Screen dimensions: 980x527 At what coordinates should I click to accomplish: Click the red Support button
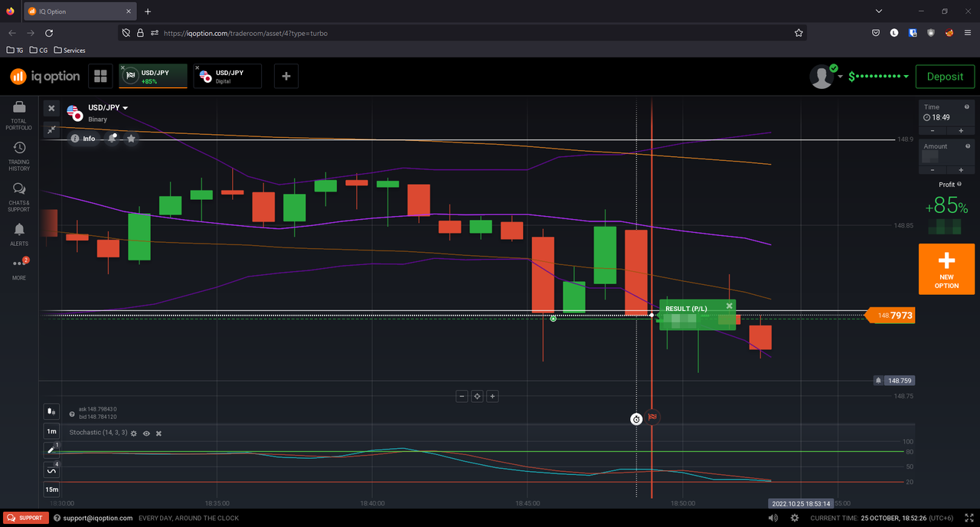(x=26, y=518)
